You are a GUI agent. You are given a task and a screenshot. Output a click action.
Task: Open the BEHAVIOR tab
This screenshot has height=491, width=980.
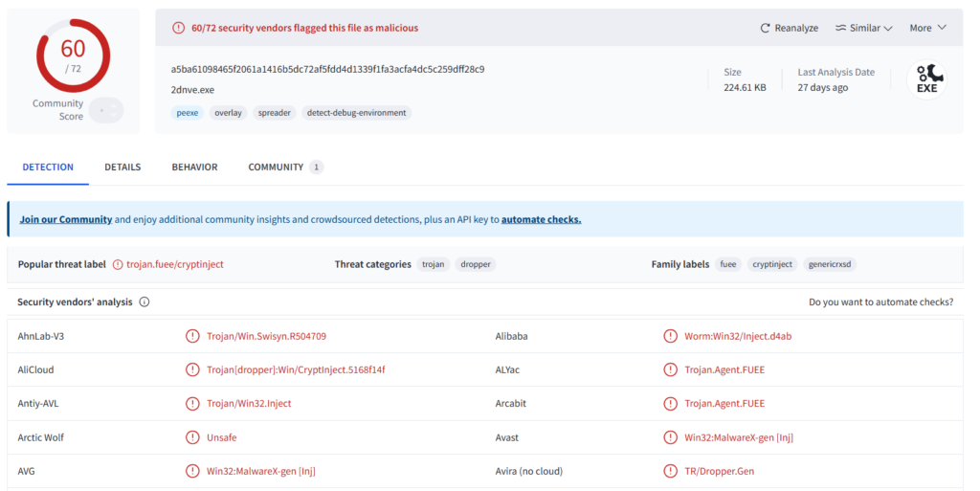coord(194,167)
